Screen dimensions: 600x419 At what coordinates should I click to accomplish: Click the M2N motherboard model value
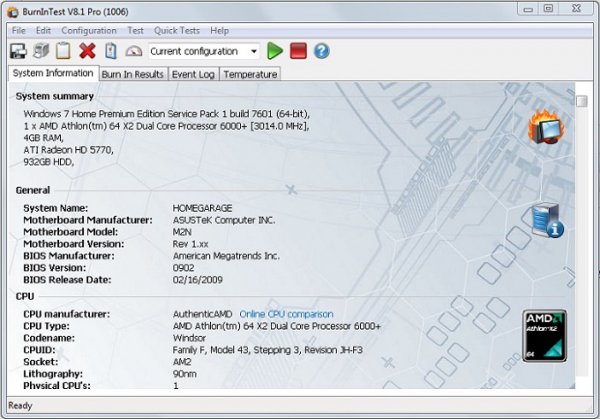click(182, 232)
